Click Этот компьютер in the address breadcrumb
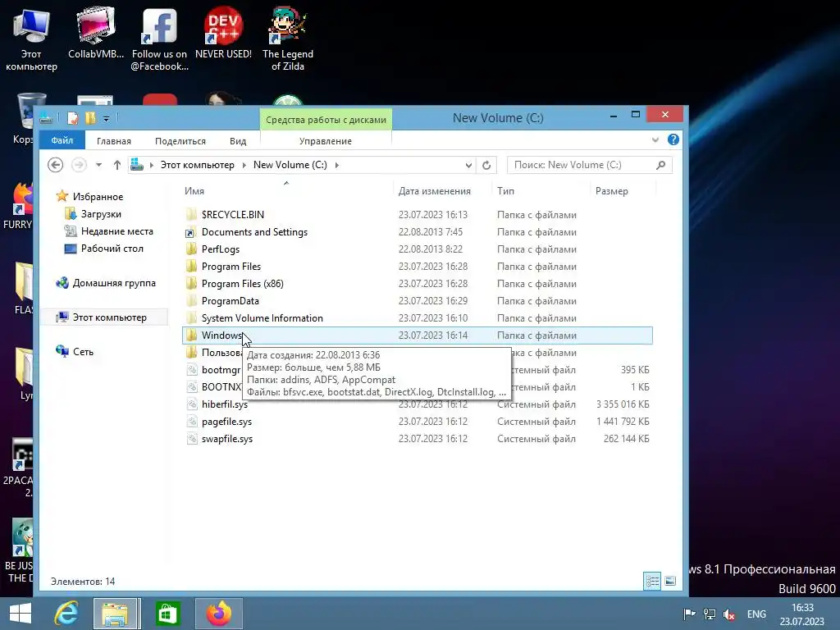840x630 pixels. click(197, 165)
